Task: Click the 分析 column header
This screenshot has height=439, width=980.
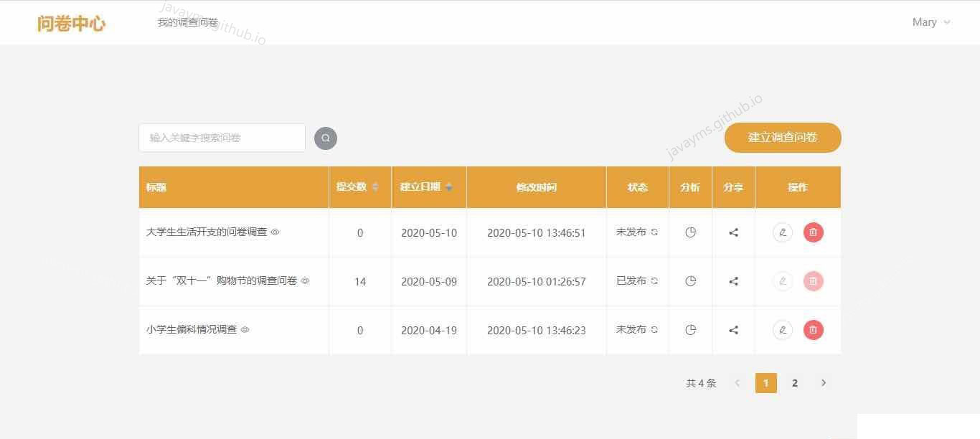Action: tap(690, 187)
